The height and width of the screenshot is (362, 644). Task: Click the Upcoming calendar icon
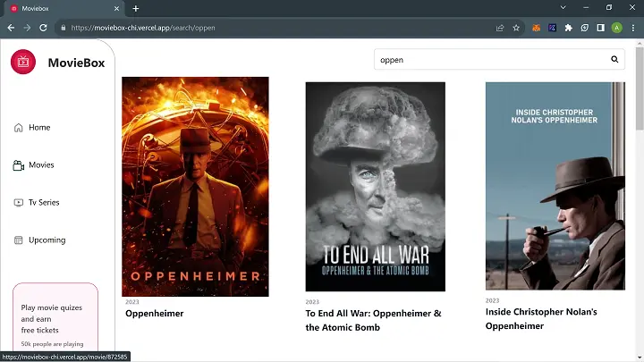click(x=19, y=240)
